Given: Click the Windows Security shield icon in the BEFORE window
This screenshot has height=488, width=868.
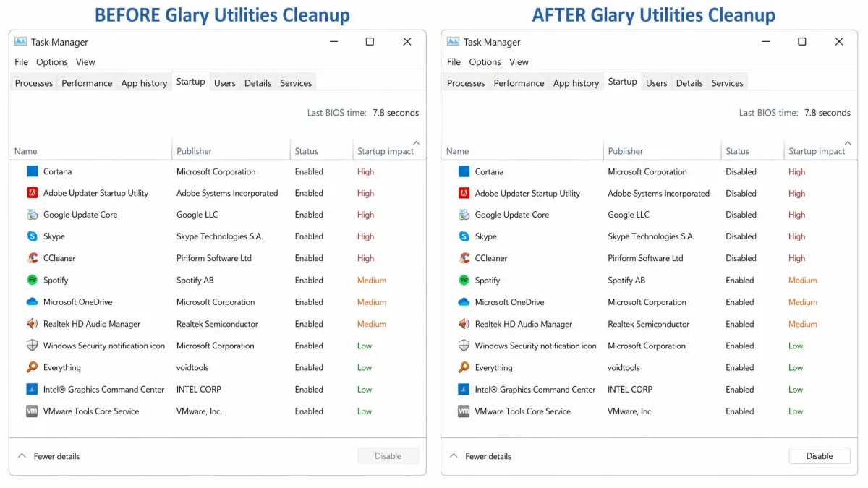Looking at the screenshot, I should tap(32, 346).
